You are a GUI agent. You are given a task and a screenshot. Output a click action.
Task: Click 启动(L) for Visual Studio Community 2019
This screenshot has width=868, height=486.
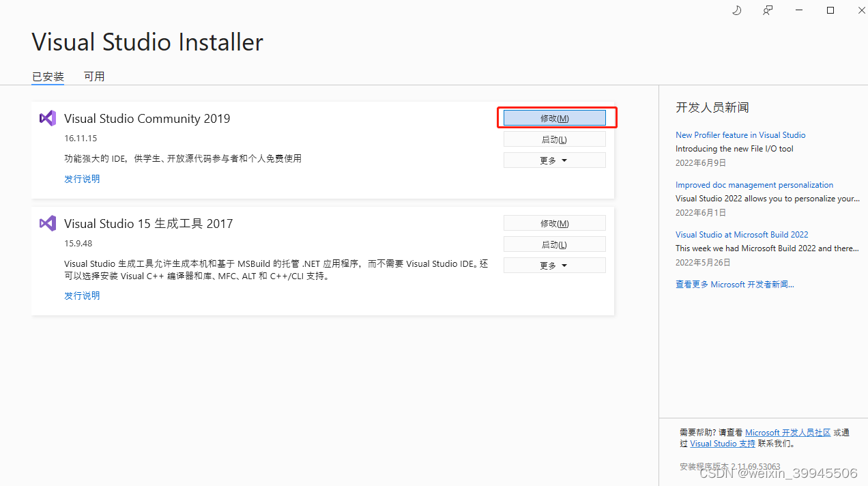(555, 139)
